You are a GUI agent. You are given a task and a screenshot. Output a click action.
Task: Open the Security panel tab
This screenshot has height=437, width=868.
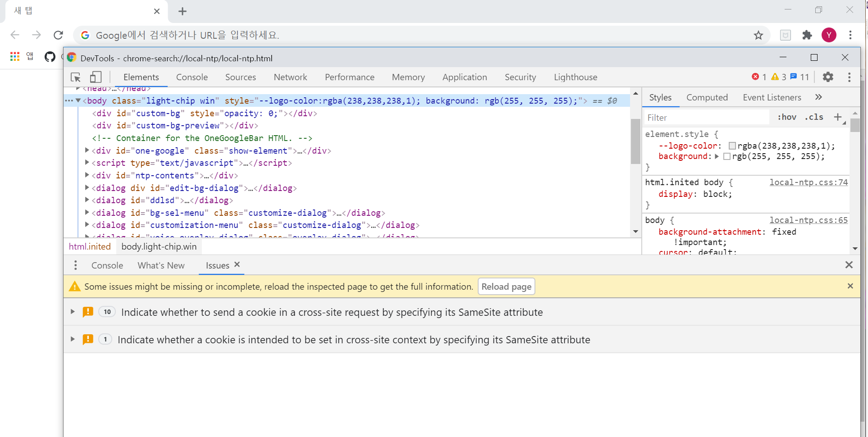521,77
